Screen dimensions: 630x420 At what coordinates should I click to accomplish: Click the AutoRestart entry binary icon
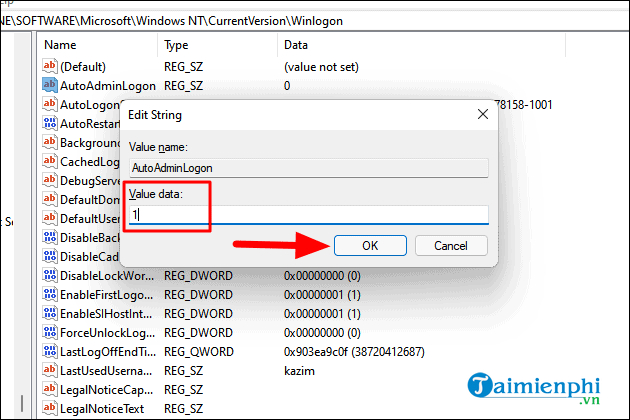[x=49, y=123]
